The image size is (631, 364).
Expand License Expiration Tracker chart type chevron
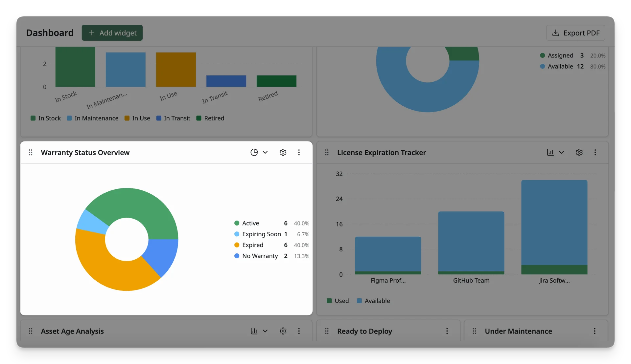coord(561,152)
